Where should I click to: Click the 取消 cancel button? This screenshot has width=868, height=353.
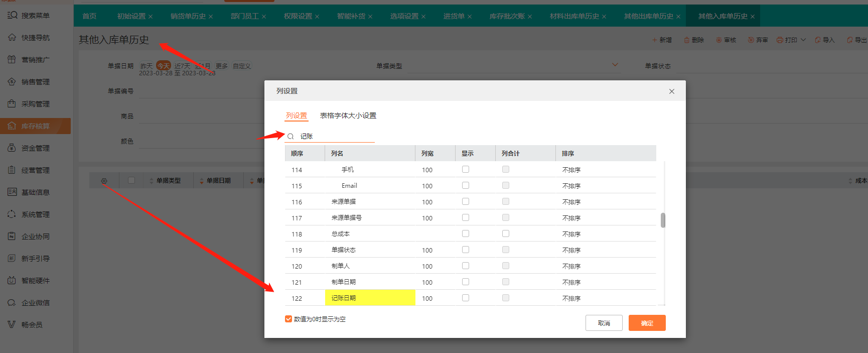tap(604, 323)
